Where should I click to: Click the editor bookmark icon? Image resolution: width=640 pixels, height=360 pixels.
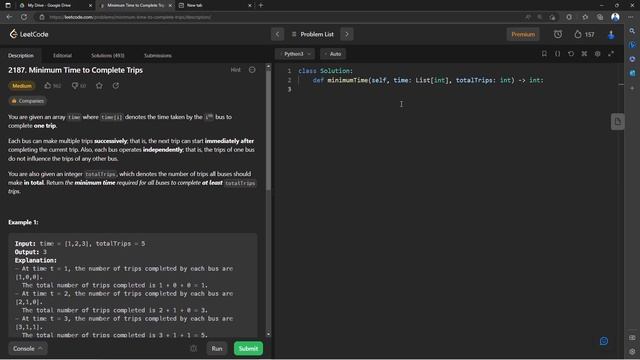click(544, 53)
